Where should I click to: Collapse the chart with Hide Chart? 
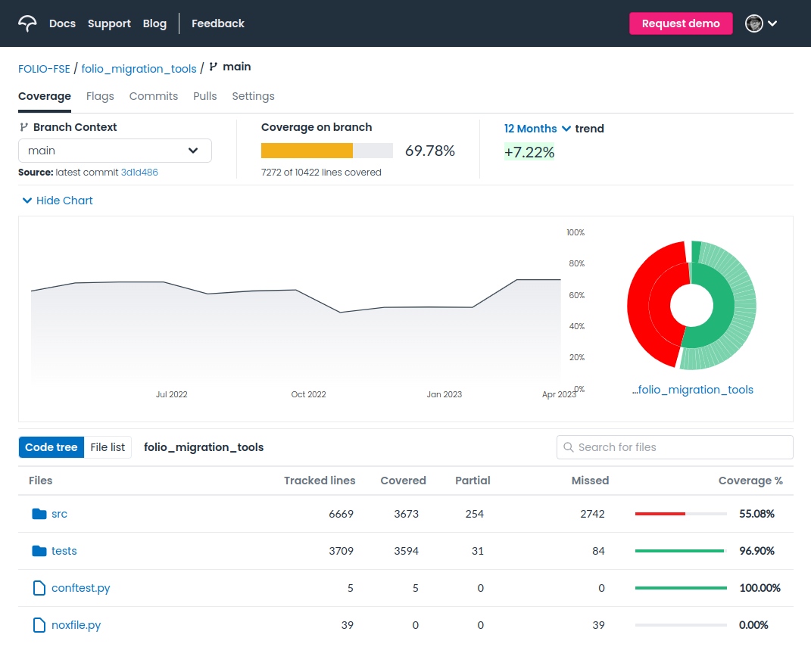coord(58,201)
